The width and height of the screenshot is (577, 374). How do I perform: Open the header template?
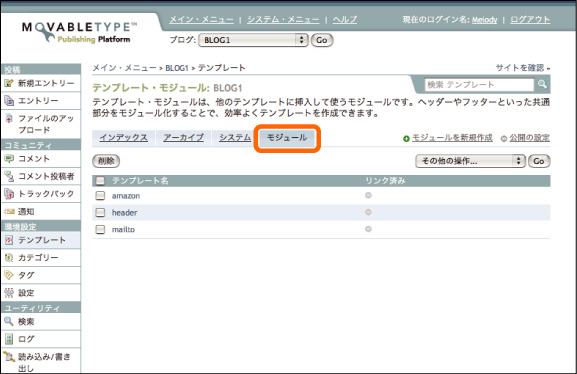click(x=124, y=212)
